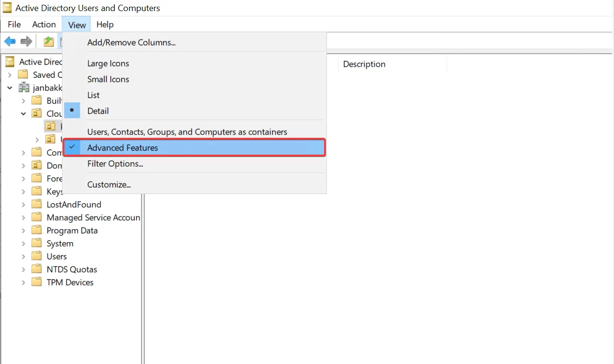Expand the NTDS Quotas container
This screenshot has height=364, width=614.
[23, 269]
